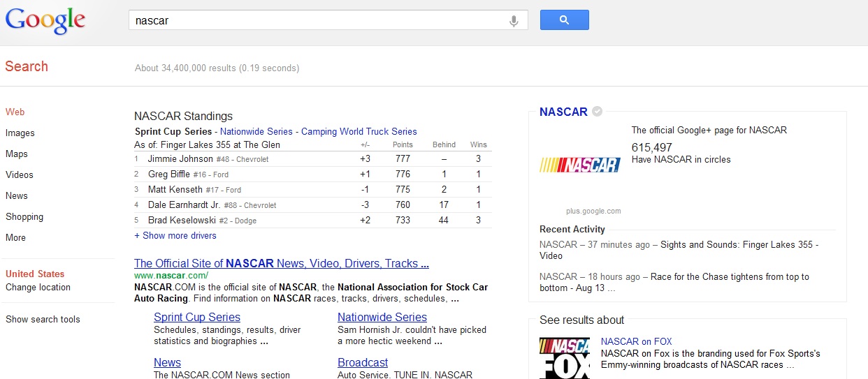
Task: Click the See results about heading
Action: [x=582, y=320]
